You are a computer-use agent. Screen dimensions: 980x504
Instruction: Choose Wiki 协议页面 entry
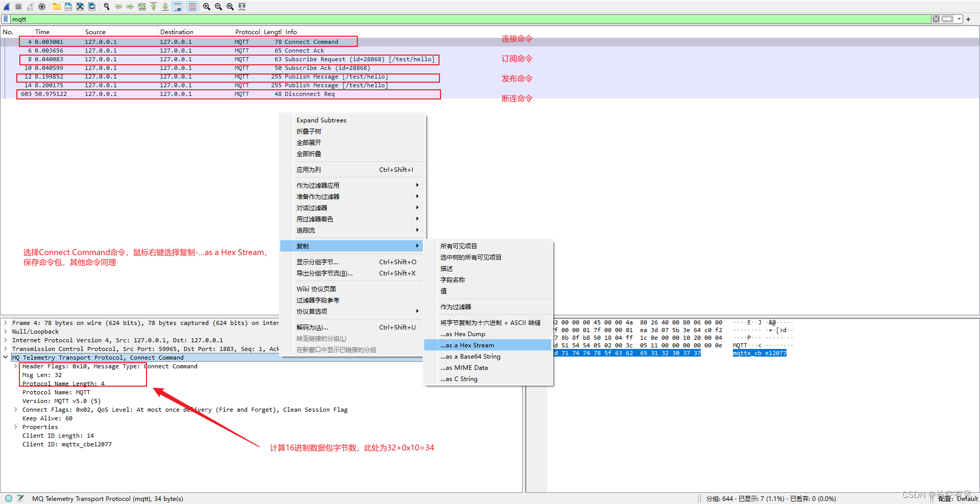click(352, 289)
